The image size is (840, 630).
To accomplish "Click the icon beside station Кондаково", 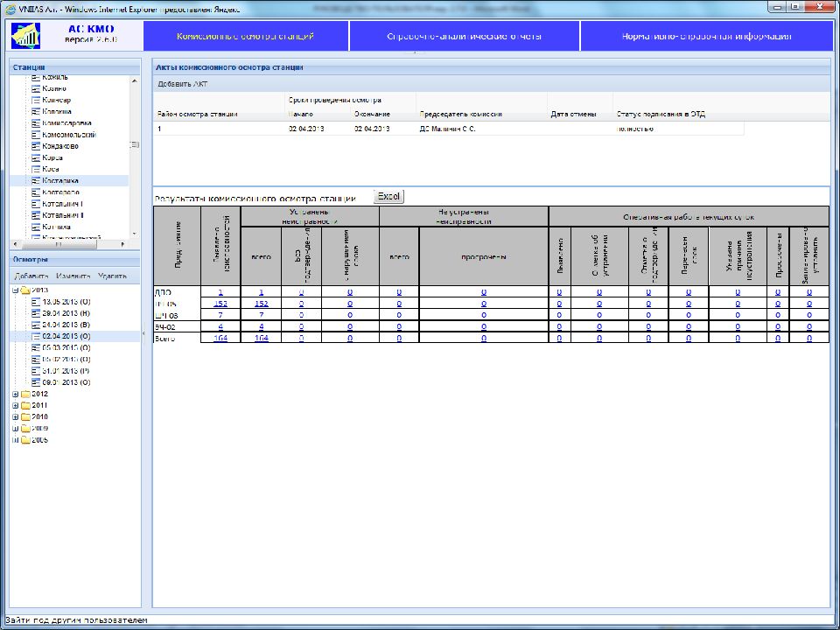I will click(x=36, y=146).
